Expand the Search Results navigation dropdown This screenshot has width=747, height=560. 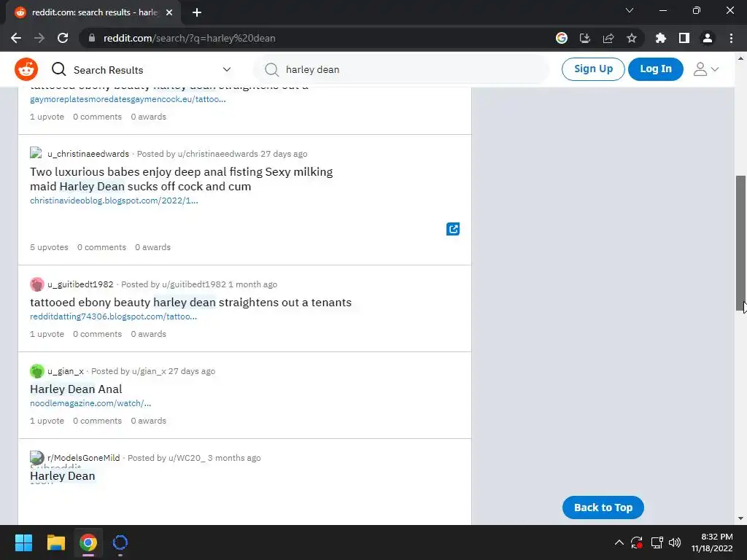point(227,69)
